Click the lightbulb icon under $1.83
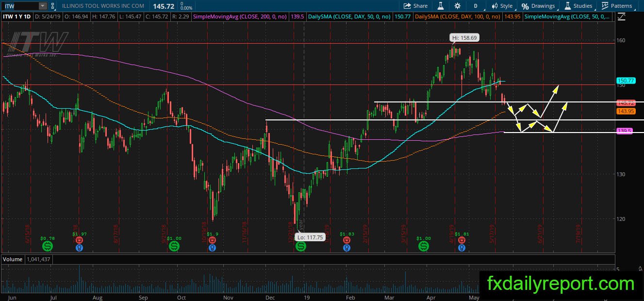The width and height of the screenshot is (644, 301). pyautogui.click(x=347, y=248)
